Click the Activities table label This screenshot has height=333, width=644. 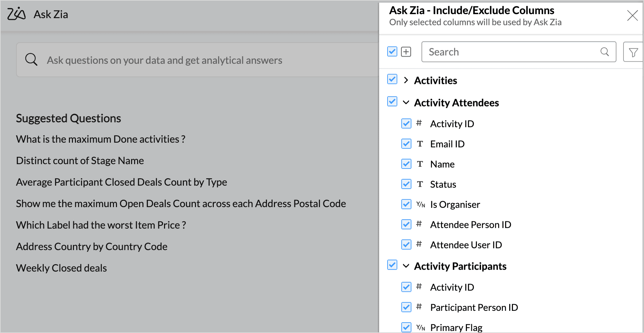[x=436, y=80]
